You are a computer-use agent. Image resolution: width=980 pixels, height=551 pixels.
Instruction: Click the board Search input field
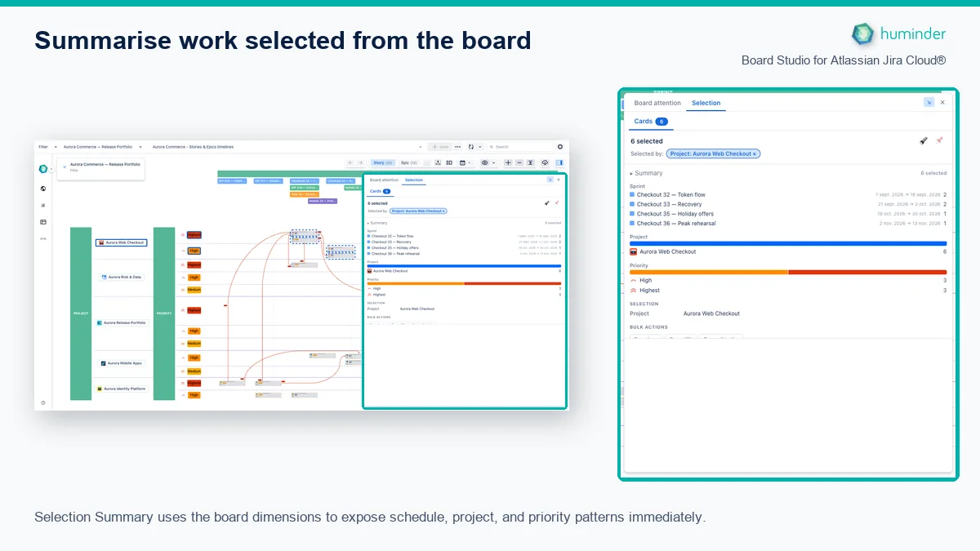click(x=521, y=147)
